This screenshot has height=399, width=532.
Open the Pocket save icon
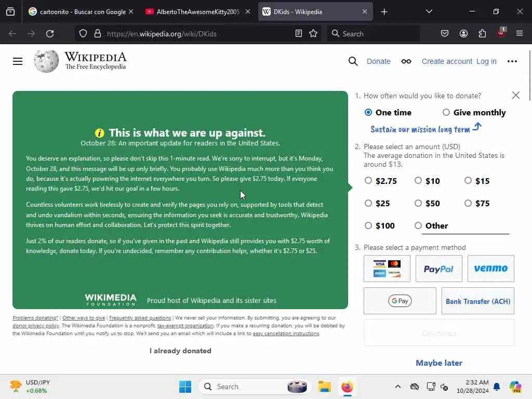point(445,34)
